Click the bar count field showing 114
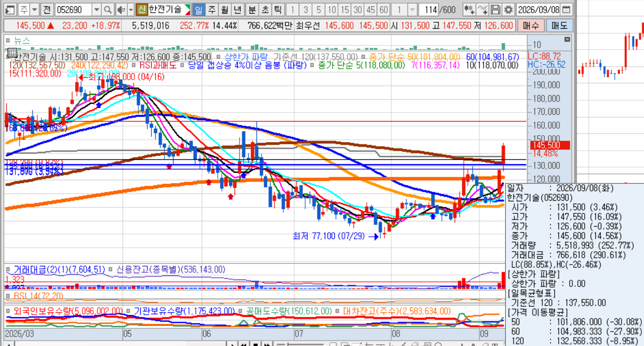 click(x=428, y=9)
